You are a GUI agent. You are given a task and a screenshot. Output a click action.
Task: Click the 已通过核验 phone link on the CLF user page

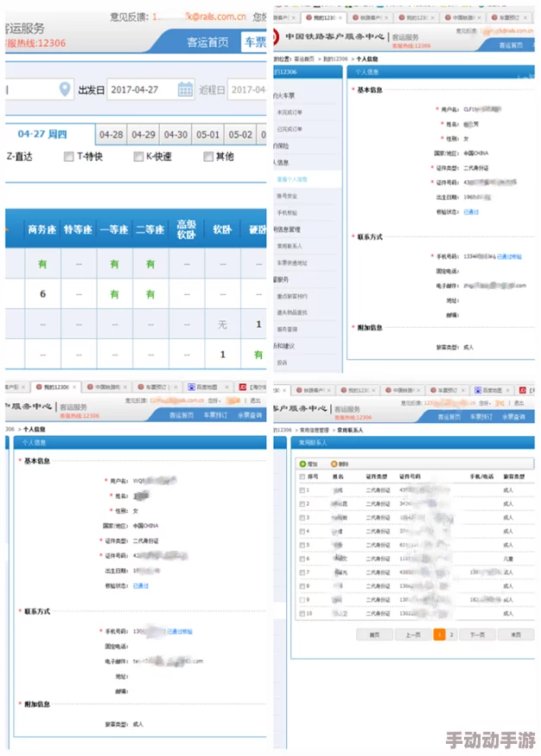coord(509,257)
